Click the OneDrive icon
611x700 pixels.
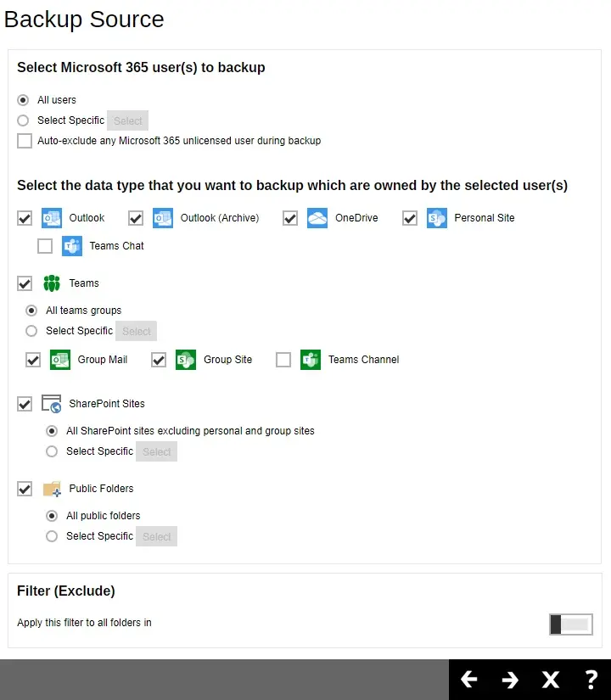317,218
